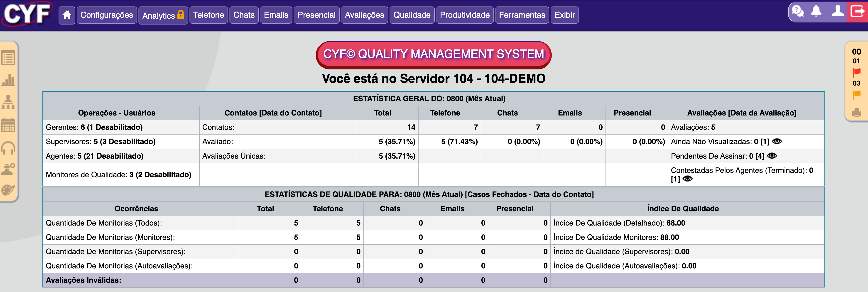The image size is (868, 292).
Task: Click the CYF logo
Action: (28, 14)
